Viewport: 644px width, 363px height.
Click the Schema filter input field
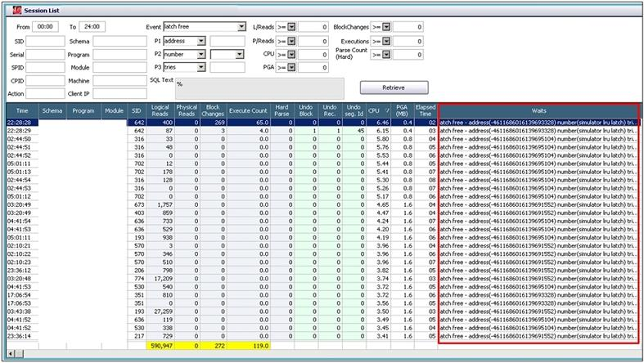(x=120, y=41)
